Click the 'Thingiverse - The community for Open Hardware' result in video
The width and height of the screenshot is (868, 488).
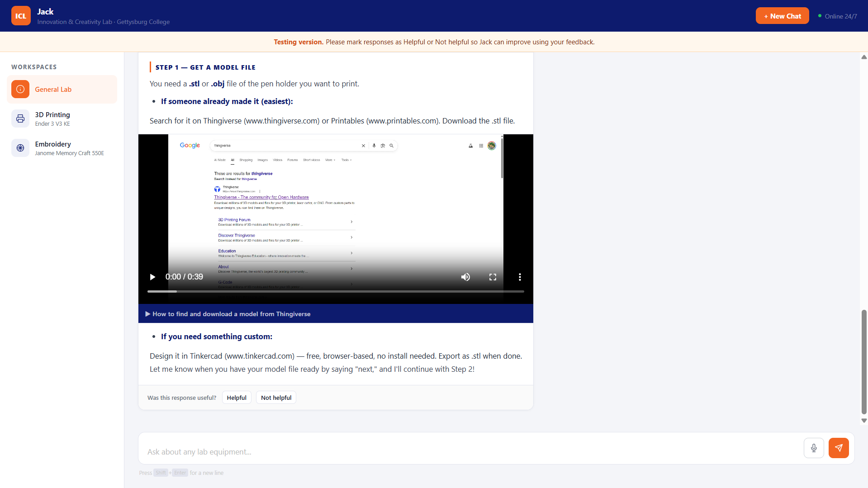click(261, 197)
